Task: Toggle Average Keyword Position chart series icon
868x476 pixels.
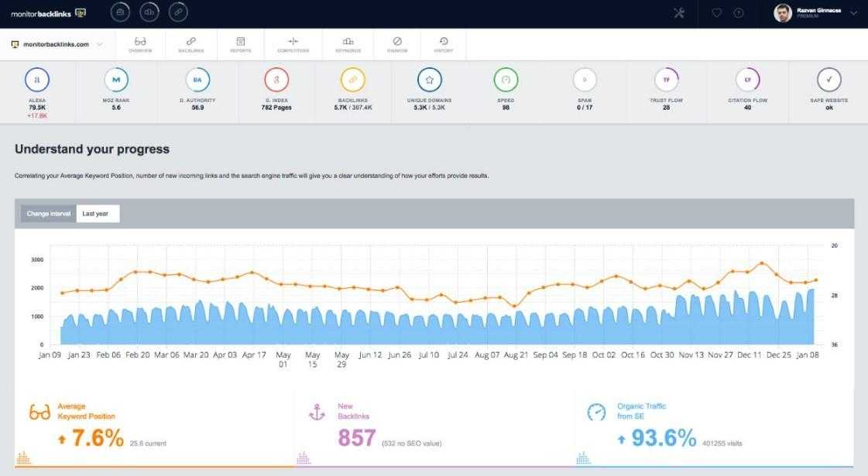Action: pyautogui.click(x=23, y=458)
